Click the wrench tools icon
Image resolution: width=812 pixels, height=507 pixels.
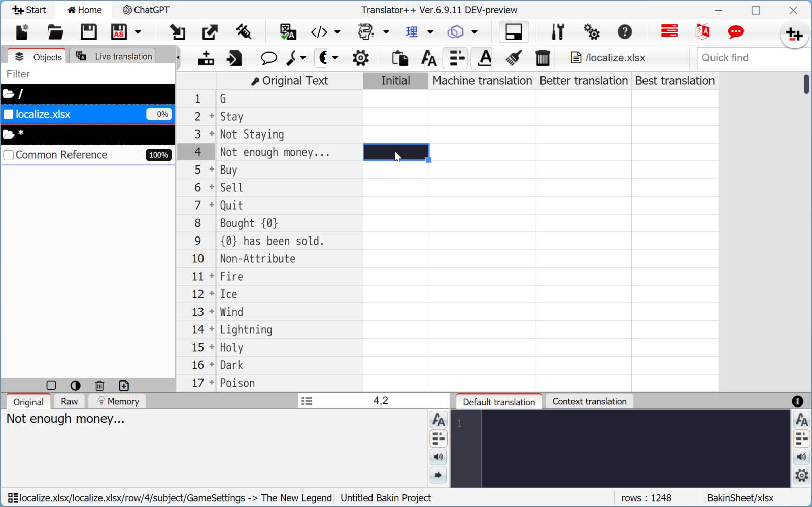point(558,31)
